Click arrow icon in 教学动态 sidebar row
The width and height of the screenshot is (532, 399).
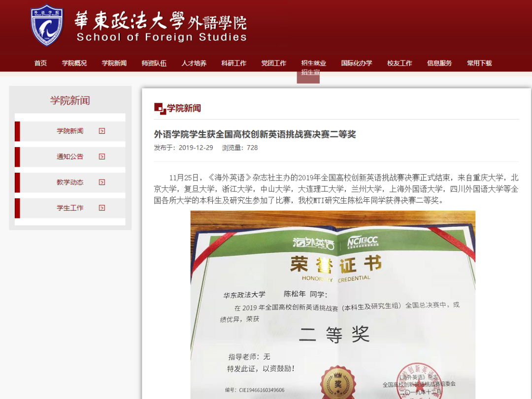(x=102, y=182)
